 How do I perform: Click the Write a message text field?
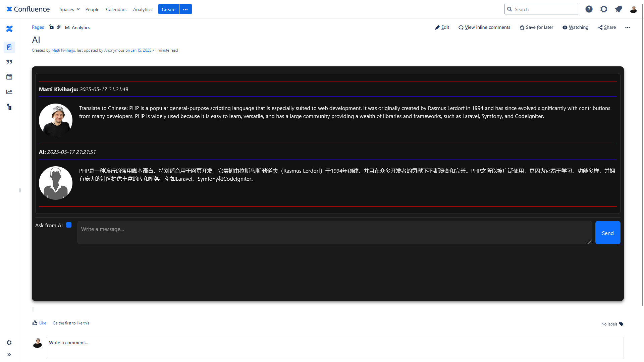pyautogui.click(x=334, y=233)
